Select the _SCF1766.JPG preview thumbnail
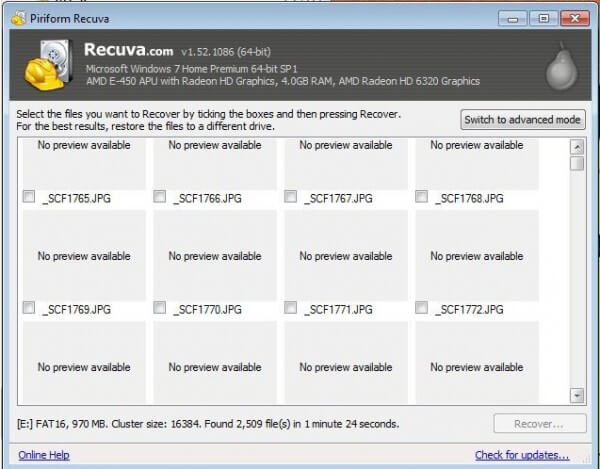 215,164
